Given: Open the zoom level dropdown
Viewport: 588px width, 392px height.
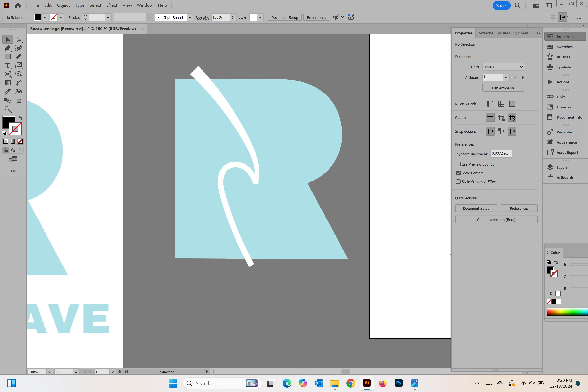Looking at the screenshot, I should (50, 372).
